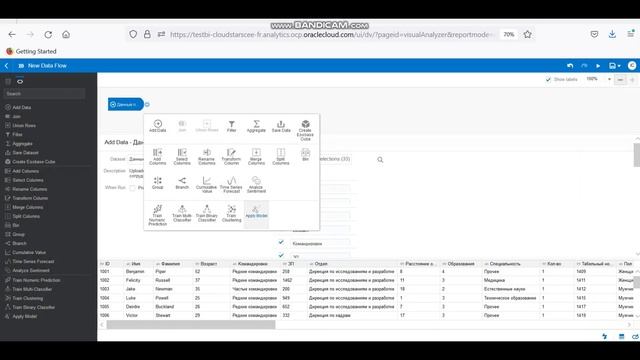Choose Train Binary Classifier in the popup
Image resolution: width=640 pixels, height=360 pixels.
[207, 213]
